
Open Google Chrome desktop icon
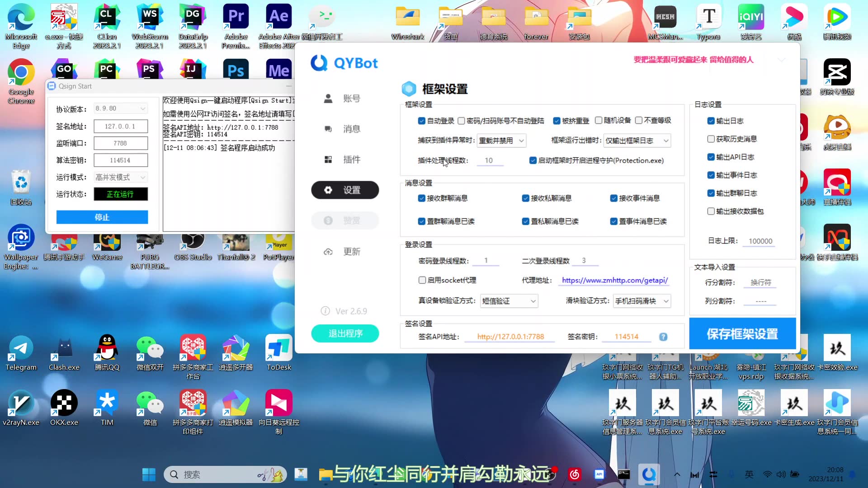pos(21,81)
